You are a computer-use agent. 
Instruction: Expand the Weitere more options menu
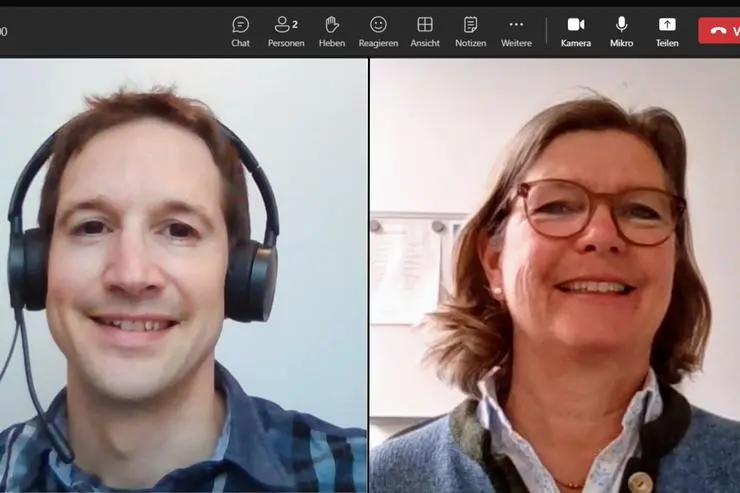[x=516, y=24]
